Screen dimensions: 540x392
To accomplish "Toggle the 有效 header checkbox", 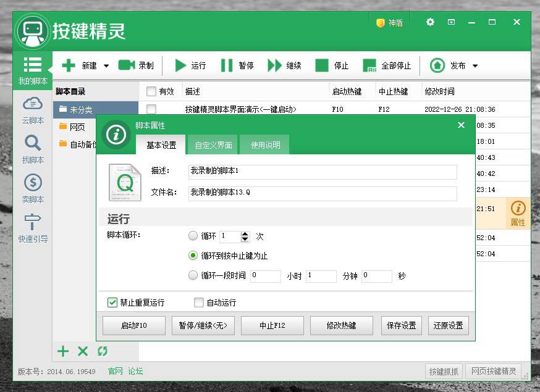I will tap(151, 91).
